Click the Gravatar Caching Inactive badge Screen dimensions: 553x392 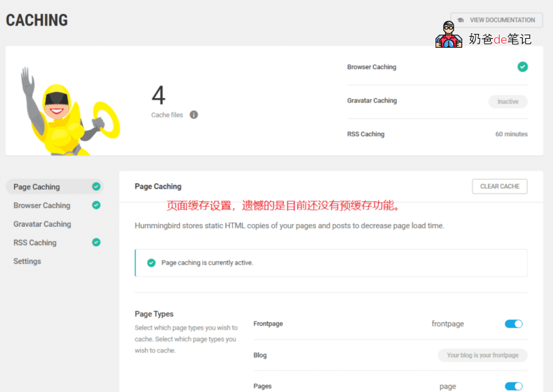point(507,102)
